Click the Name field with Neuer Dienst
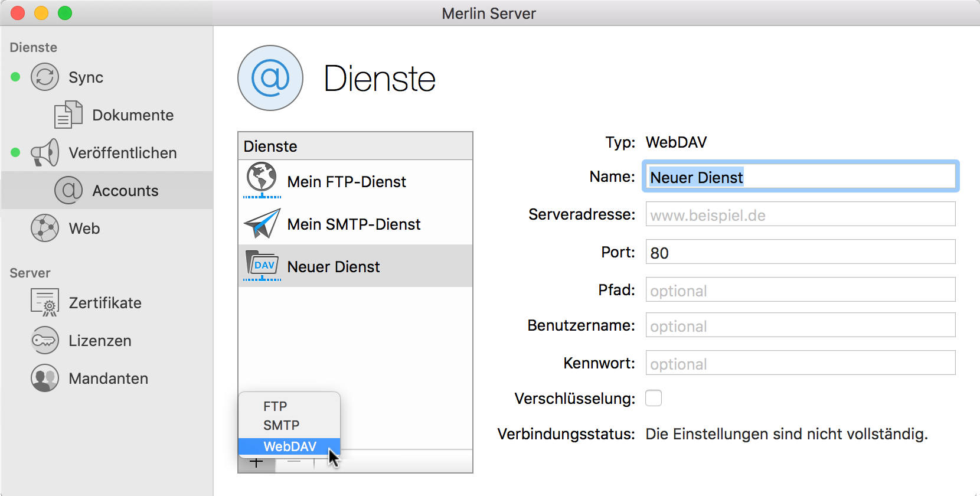This screenshot has height=496, width=980. pyautogui.click(x=801, y=177)
